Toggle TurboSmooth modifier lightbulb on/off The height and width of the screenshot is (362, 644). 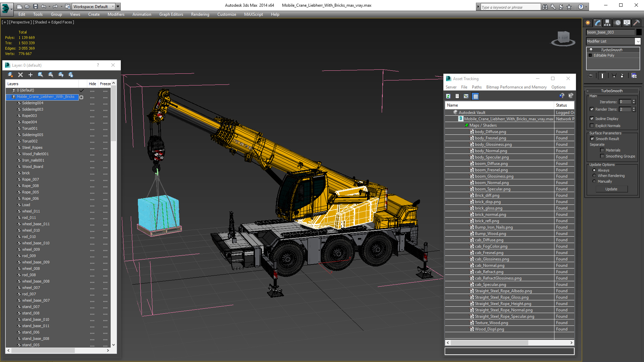(x=591, y=50)
